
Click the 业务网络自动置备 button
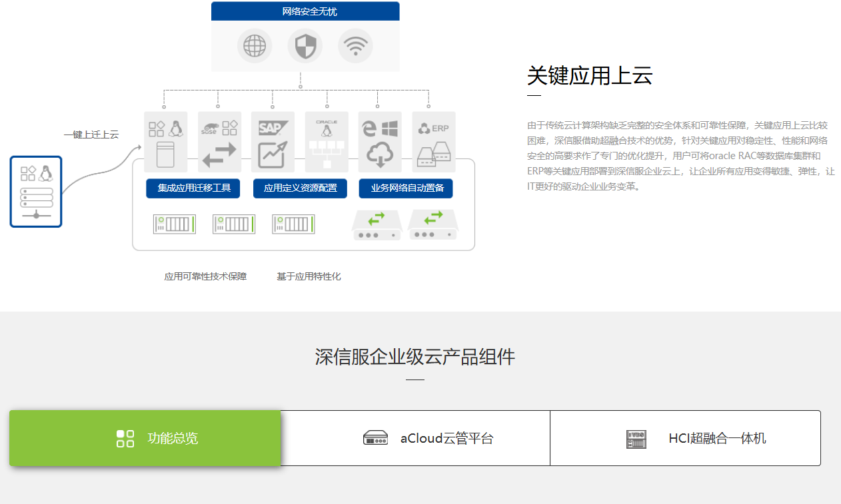click(x=406, y=188)
